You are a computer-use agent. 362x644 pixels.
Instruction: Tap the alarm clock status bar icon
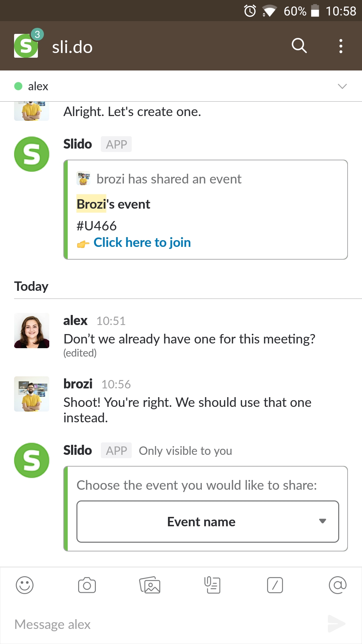[x=250, y=11]
